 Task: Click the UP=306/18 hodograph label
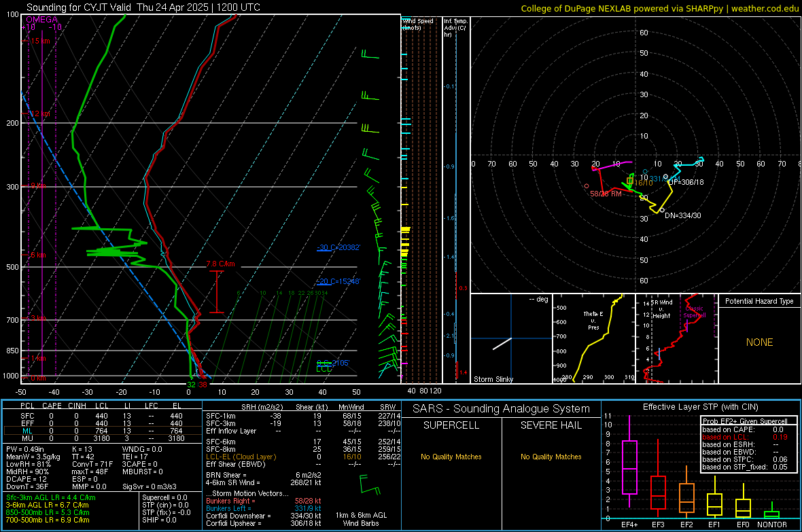click(686, 182)
